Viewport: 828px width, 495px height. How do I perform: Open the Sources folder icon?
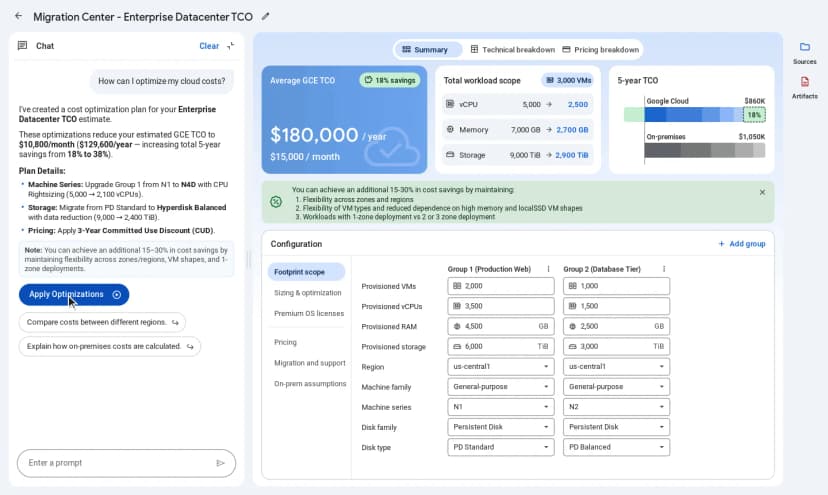coord(804,47)
